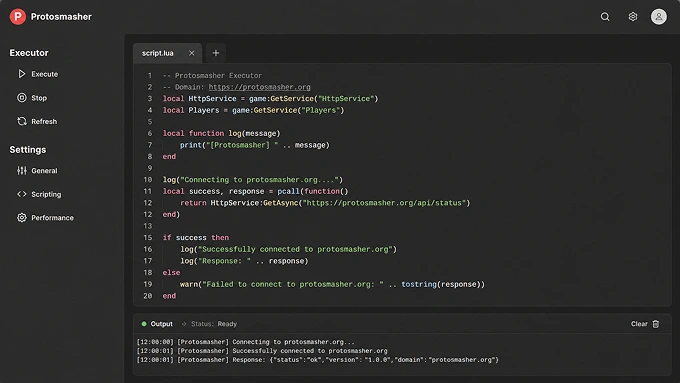This screenshot has width=680, height=383.
Task: Place cursor on 'local HttpService' line
Action: (271, 98)
